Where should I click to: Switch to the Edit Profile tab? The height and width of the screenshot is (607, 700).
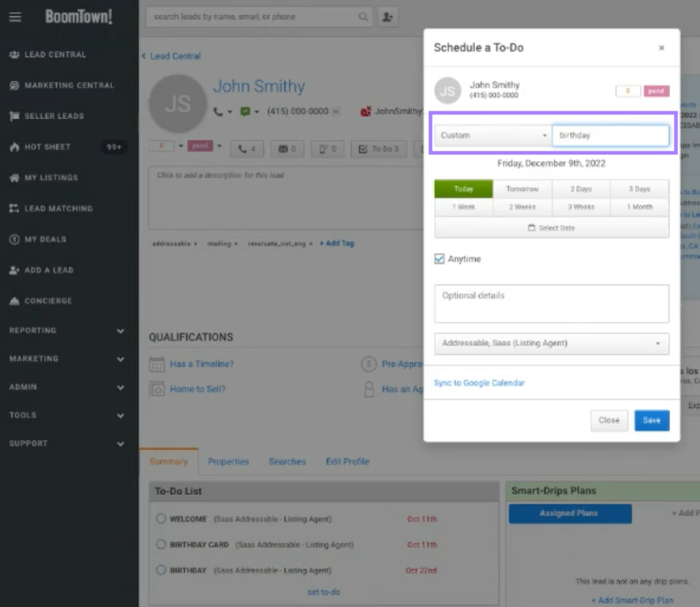pyautogui.click(x=347, y=461)
